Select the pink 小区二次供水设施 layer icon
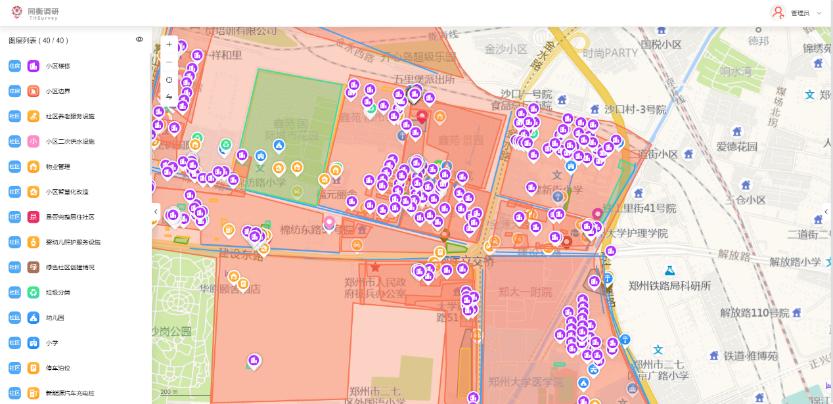 point(33,141)
